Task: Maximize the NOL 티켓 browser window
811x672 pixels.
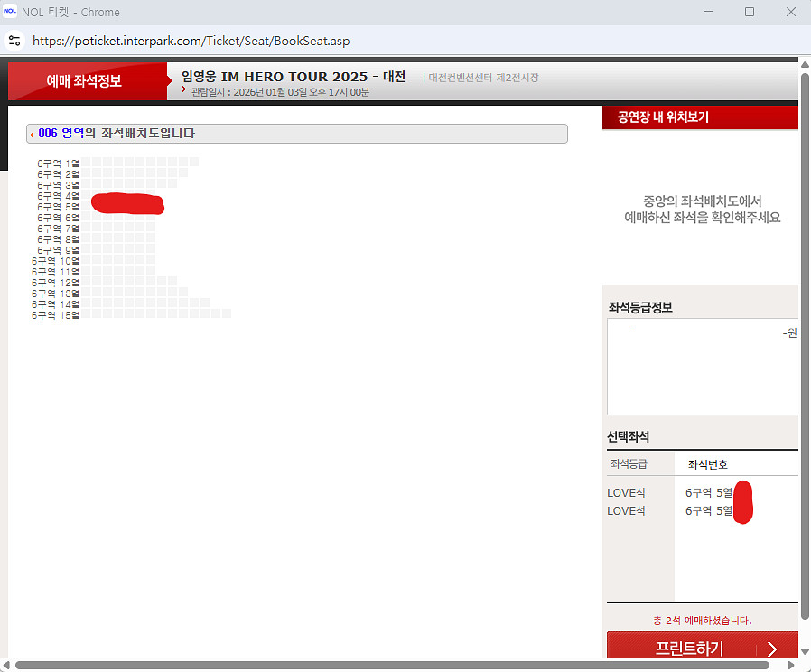Action: coord(749,13)
